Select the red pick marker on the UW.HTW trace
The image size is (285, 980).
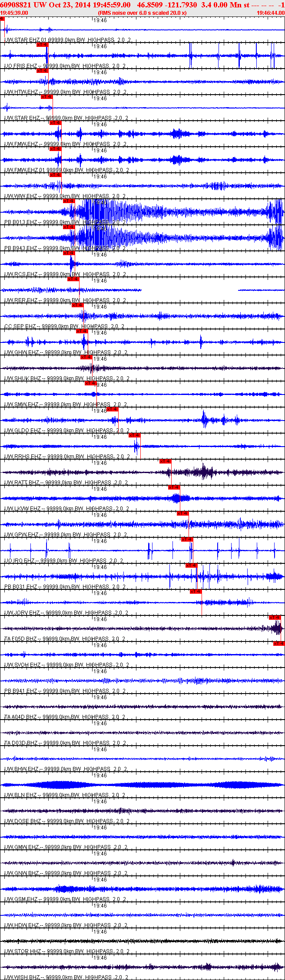[42, 71]
